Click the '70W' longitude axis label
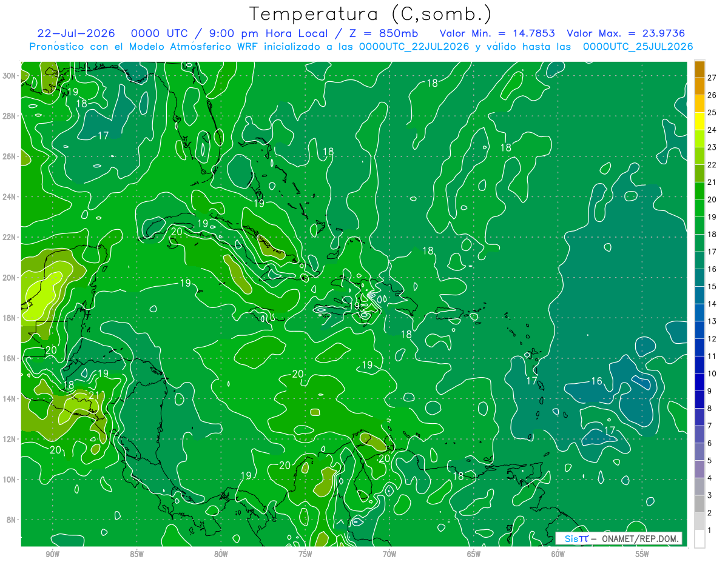728x562 pixels. (389, 554)
